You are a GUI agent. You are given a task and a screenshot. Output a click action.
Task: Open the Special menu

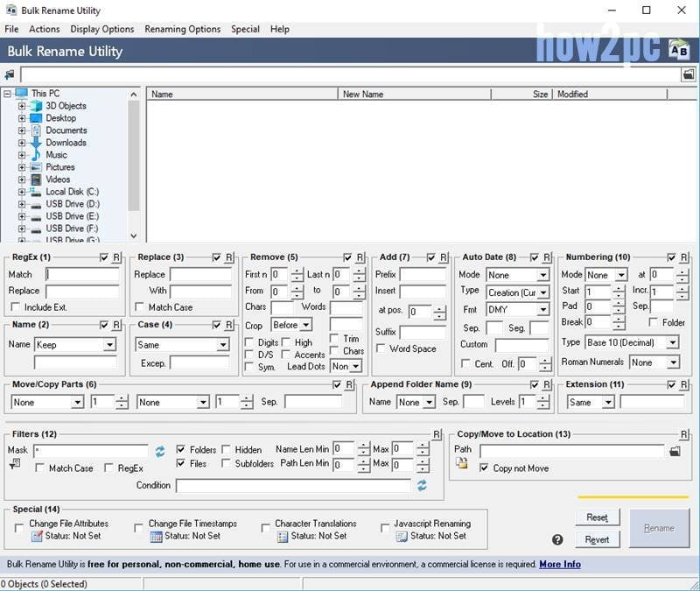(x=245, y=29)
